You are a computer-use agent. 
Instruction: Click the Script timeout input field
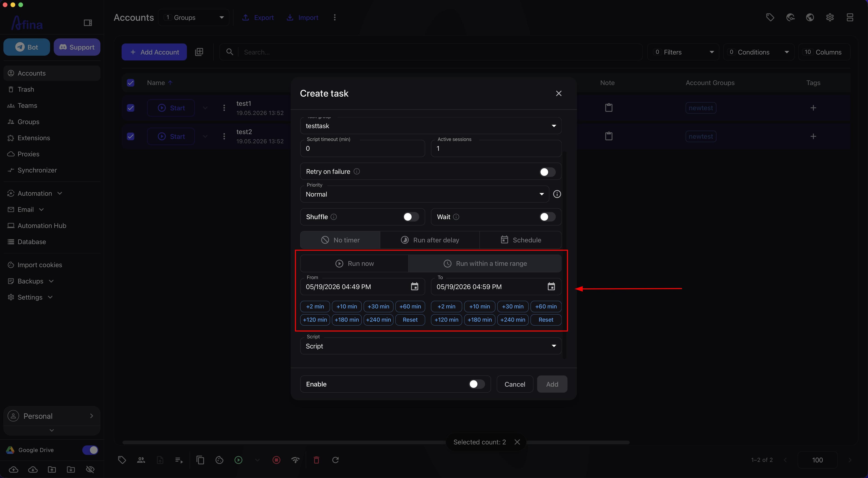[362, 148]
